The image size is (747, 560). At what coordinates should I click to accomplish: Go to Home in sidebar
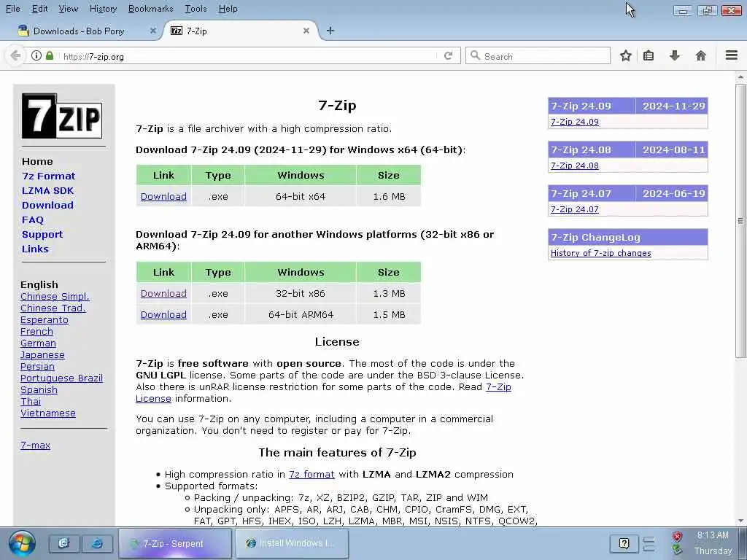click(37, 161)
